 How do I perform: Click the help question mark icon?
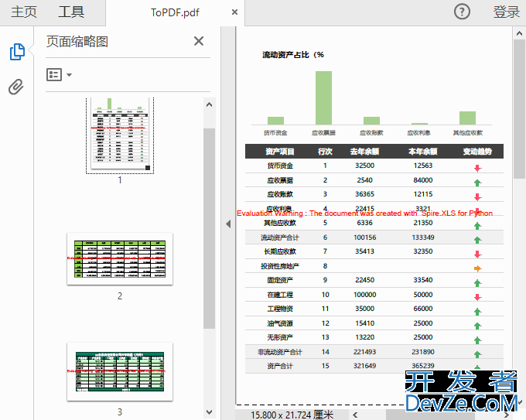tap(462, 12)
